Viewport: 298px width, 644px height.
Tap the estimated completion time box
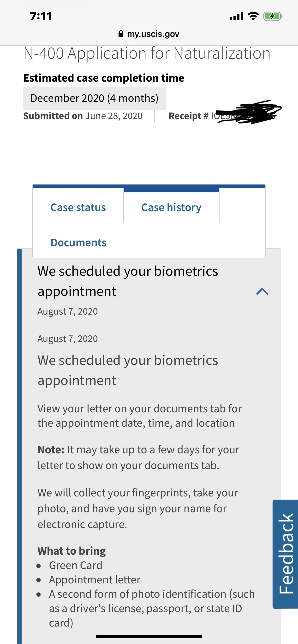(95, 98)
